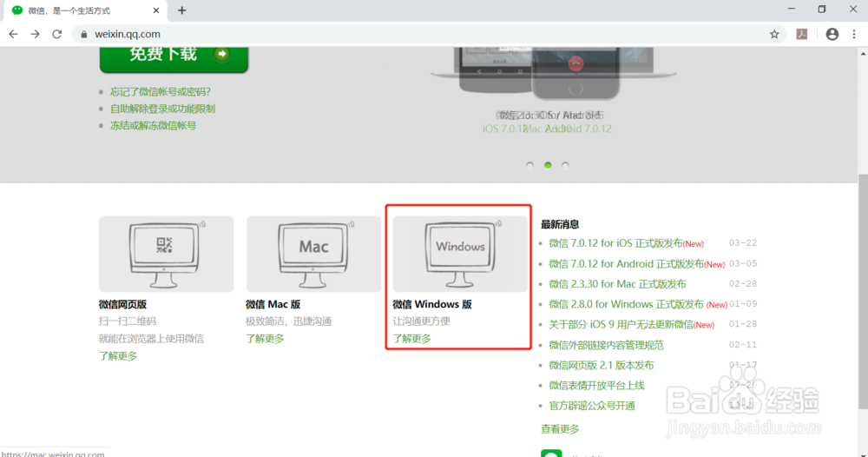Open the 微信 Windows 版 heading
Image resolution: width=868 pixels, height=457 pixels.
coord(432,305)
